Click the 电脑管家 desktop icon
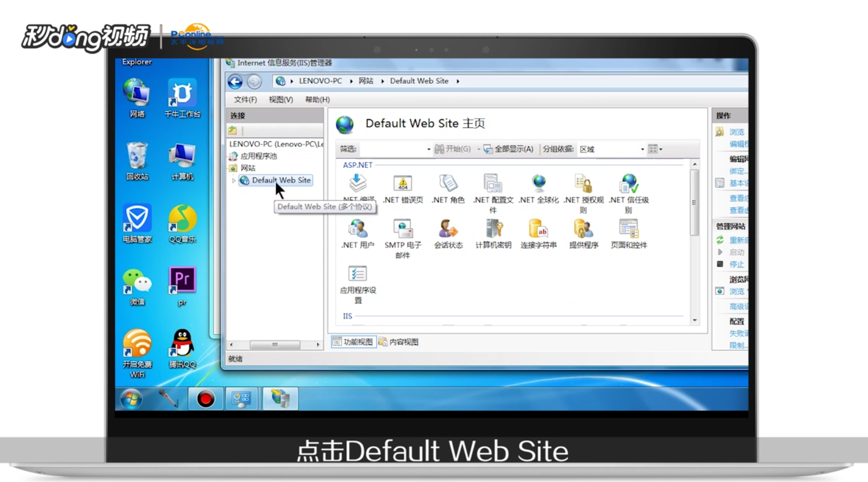Image resolution: width=868 pixels, height=482 pixels. pos(137,223)
